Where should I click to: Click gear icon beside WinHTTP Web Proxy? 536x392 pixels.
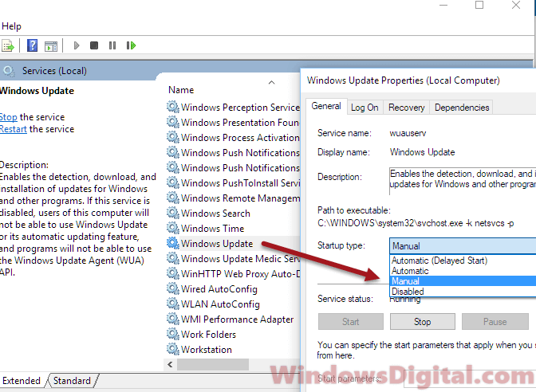click(x=173, y=273)
